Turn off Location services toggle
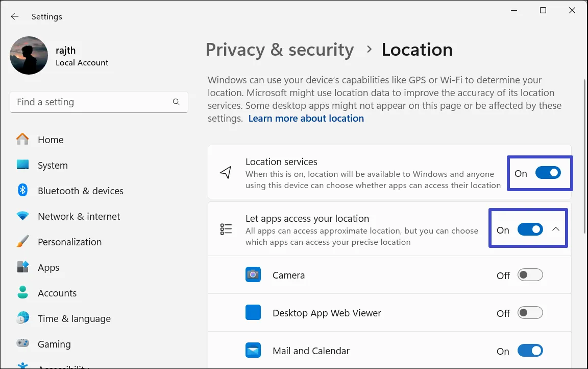This screenshot has height=369, width=588. (x=548, y=173)
